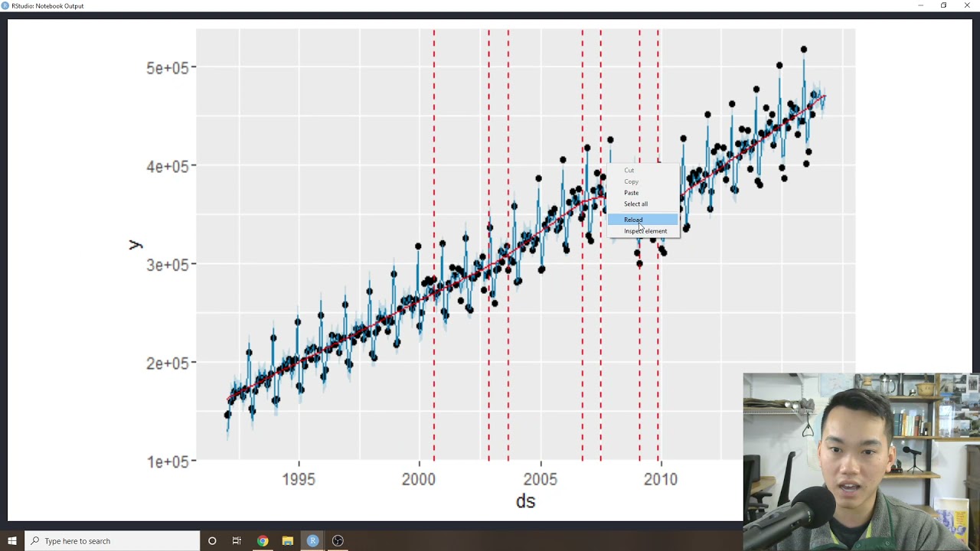Image resolution: width=980 pixels, height=551 pixels.
Task: Click the Cut entry in the context menu
Action: (x=629, y=170)
